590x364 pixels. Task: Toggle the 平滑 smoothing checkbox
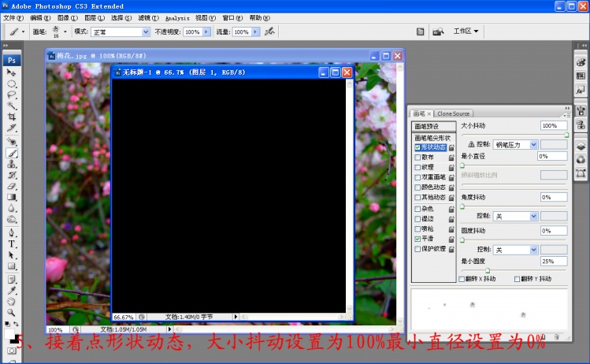click(417, 238)
